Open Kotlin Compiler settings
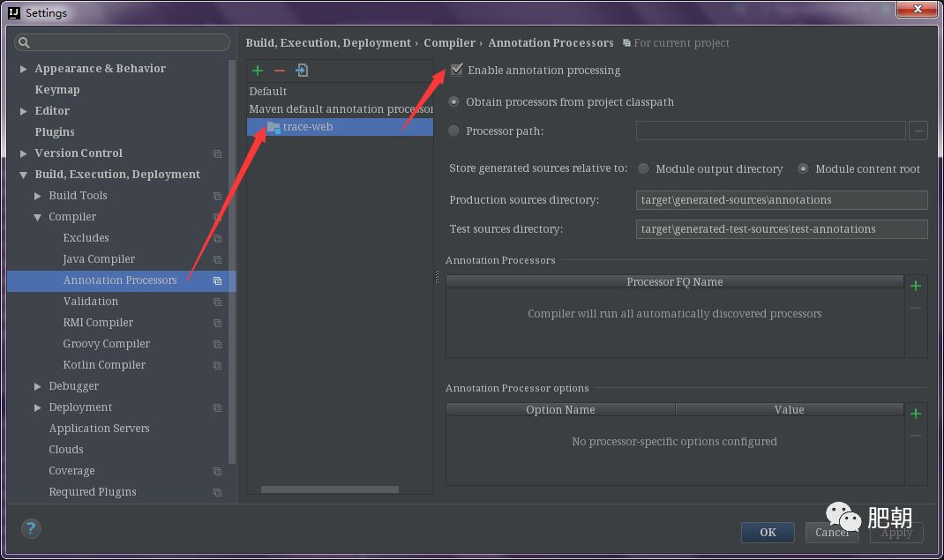The height and width of the screenshot is (560, 944). [104, 364]
